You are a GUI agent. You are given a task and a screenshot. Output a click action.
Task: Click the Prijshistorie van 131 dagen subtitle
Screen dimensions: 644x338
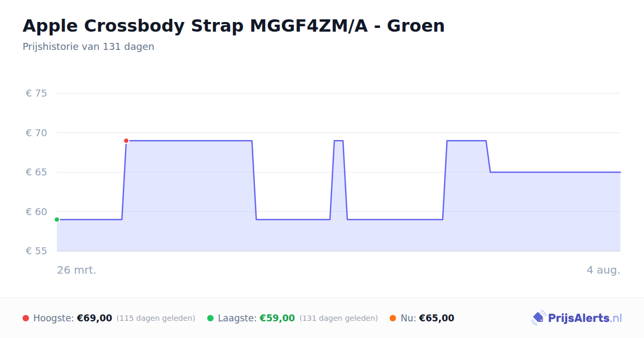89,47
